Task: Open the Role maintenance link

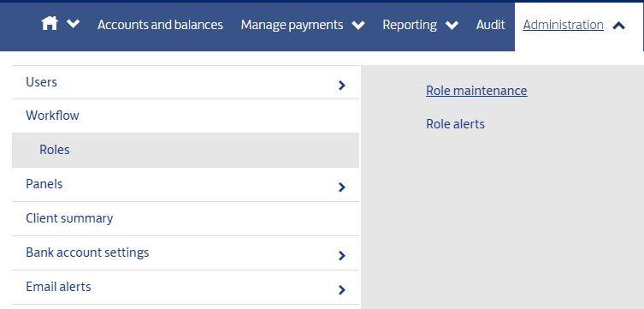Action: [476, 91]
